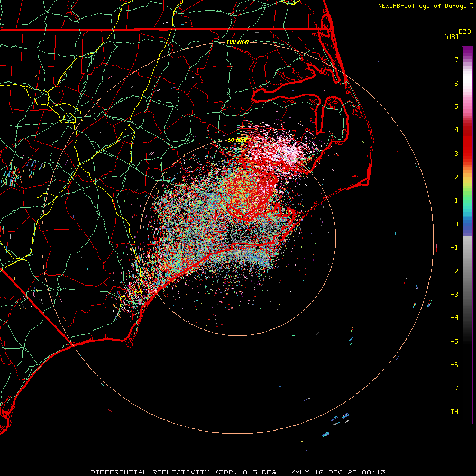Click the -3 value on the color scale
This screenshot has height=476, width=476.
tap(454, 295)
